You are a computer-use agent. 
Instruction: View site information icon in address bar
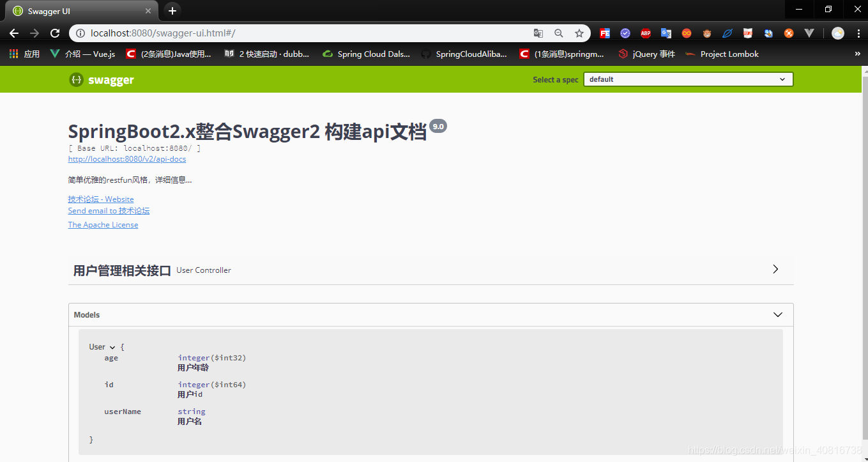click(x=80, y=33)
